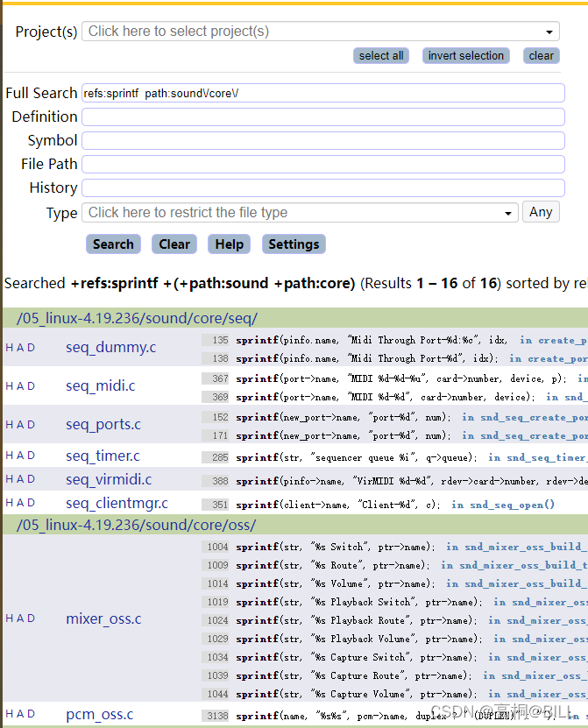Open A (annotate) link for seq_dummy.c
588x728 pixels.
point(20,348)
